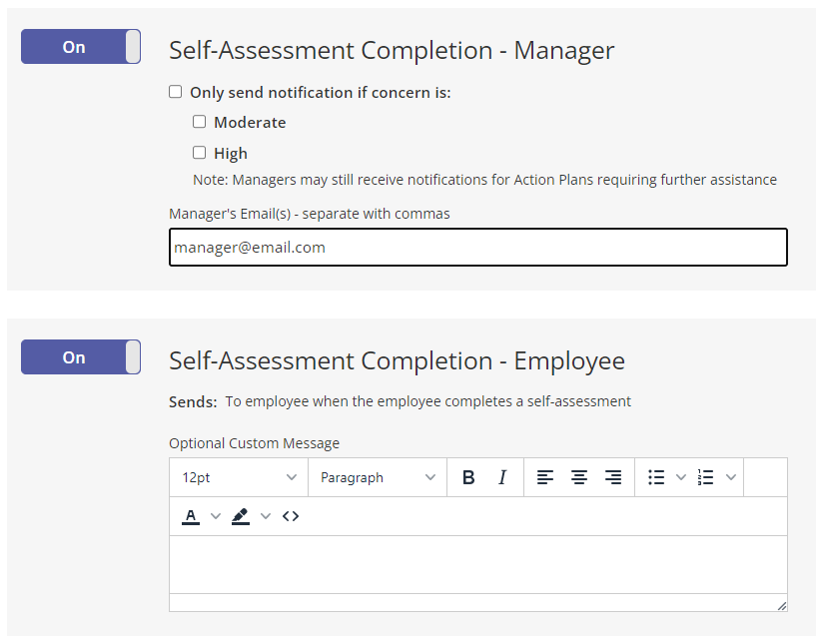Turn off the Self-Assessment Completion - Manager toggle
Viewport: 823px width, 644px height.
(81, 47)
